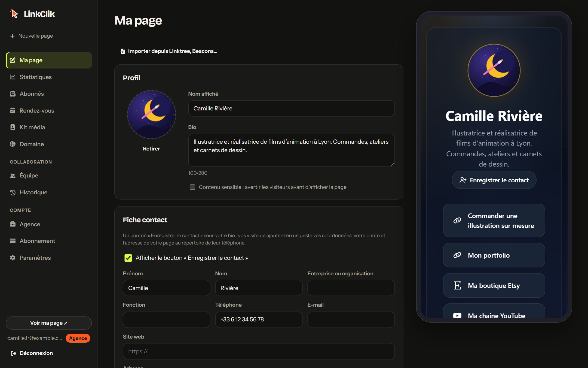Click the Etsy icon in phone preview
The image size is (588, 368).
coord(457,285)
